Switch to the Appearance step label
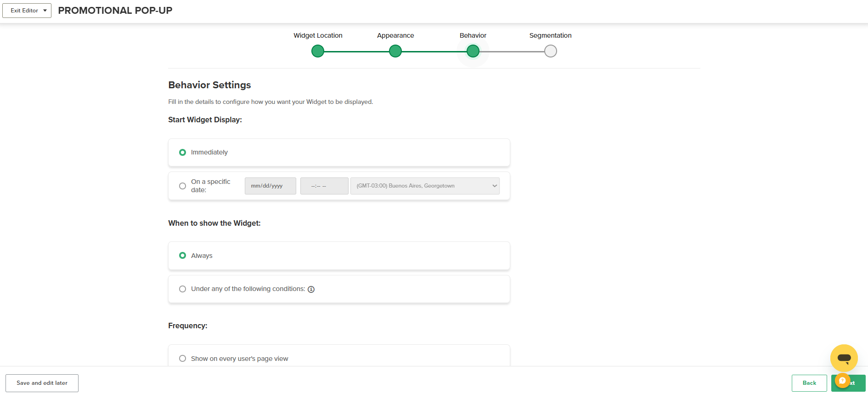868x394 pixels. pyautogui.click(x=395, y=35)
